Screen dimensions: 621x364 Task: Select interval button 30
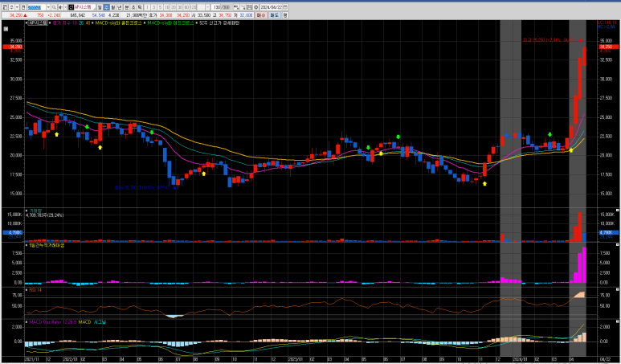coord(180,7)
